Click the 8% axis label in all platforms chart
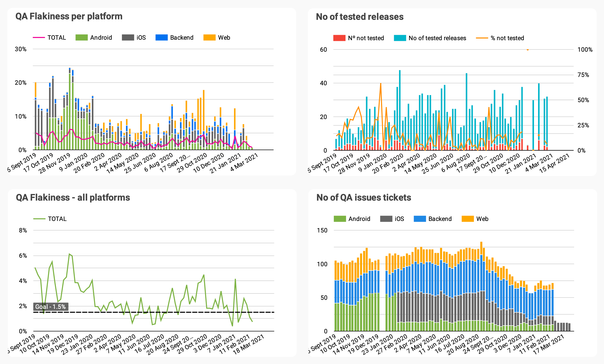The height and width of the screenshot is (364, 604). (x=23, y=230)
